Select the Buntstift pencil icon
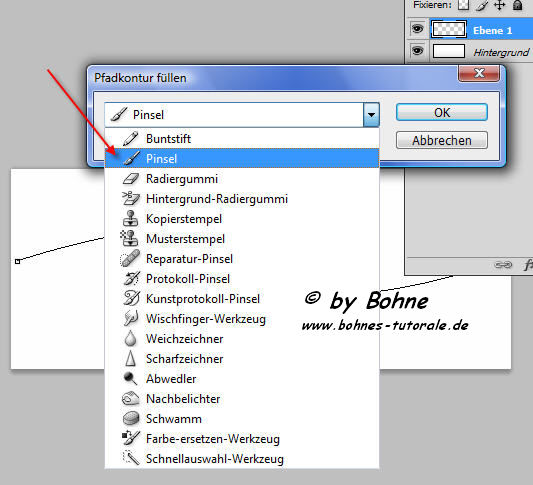533x485 pixels. point(131,139)
